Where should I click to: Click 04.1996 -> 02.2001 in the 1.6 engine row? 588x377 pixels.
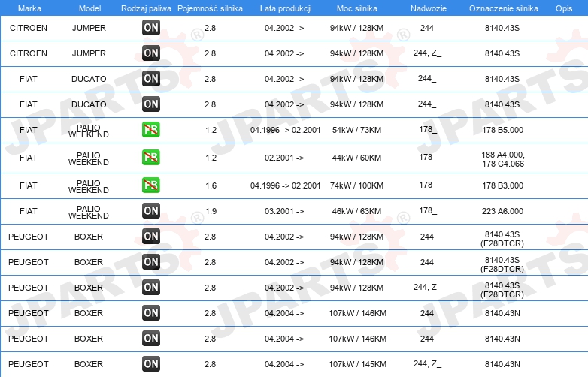tap(286, 185)
